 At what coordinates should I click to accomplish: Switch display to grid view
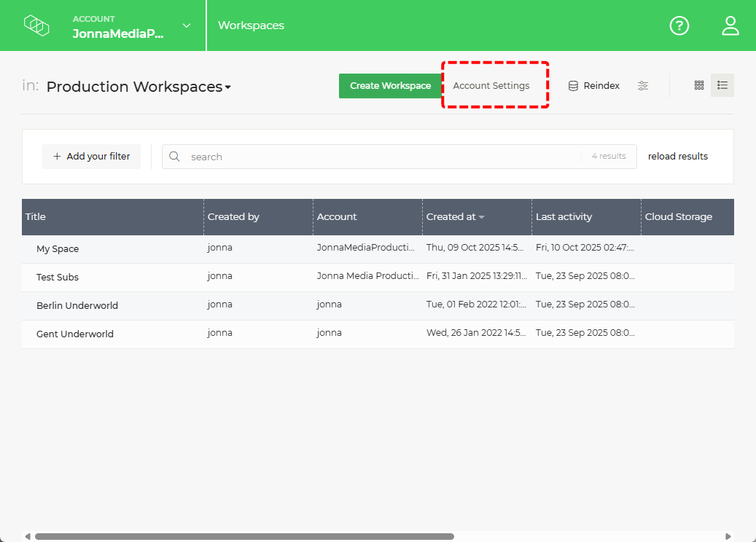[x=698, y=85]
